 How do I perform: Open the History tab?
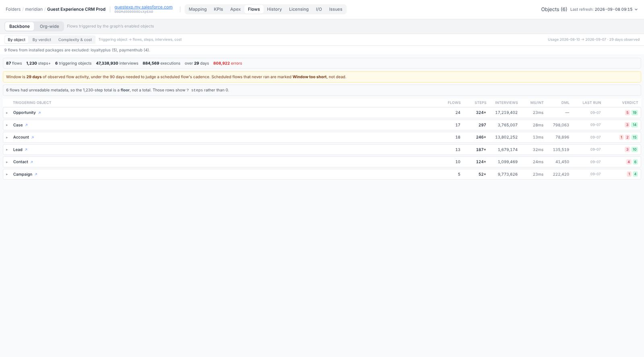tap(275, 9)
